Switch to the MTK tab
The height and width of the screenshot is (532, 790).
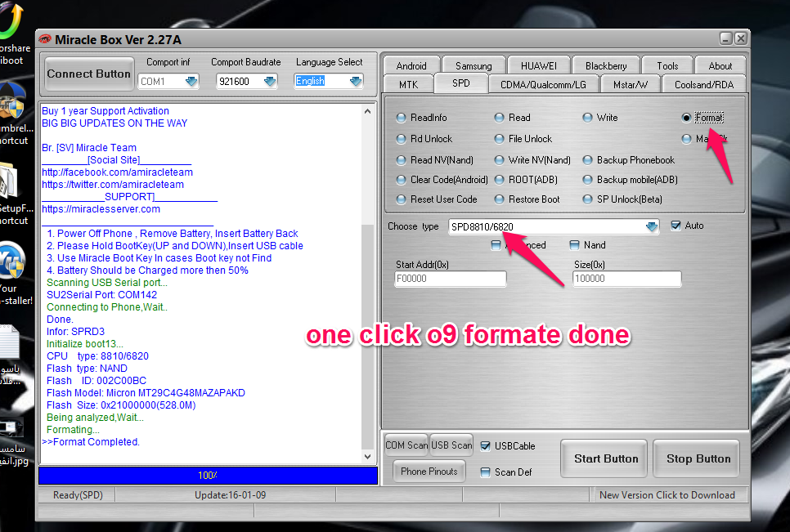[409, 84]
